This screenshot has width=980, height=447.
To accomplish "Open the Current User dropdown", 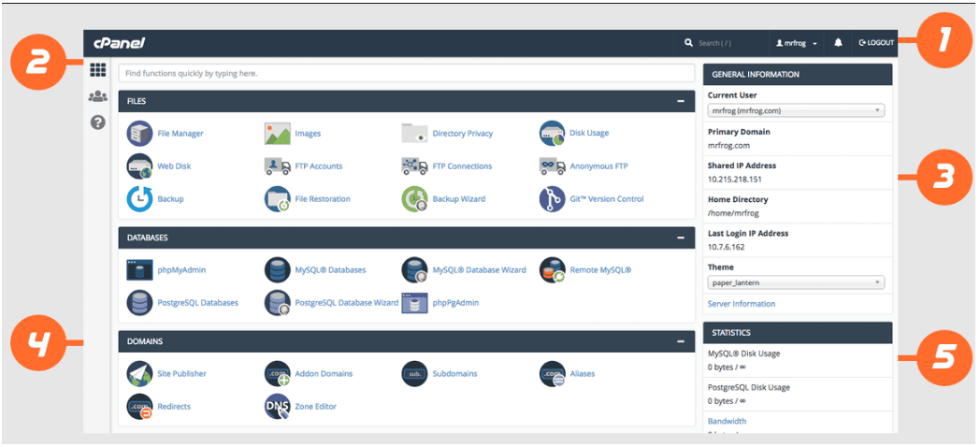I will (x=797, y=110).
